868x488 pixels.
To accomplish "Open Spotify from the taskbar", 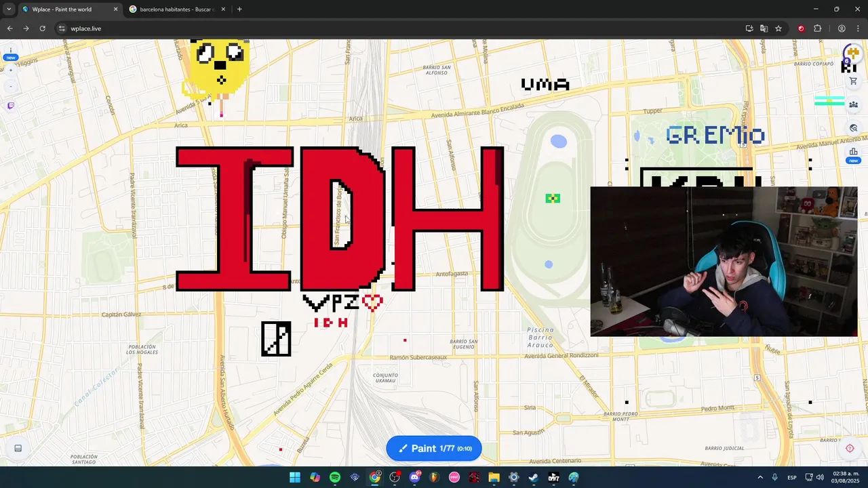I will pos(335,477).
